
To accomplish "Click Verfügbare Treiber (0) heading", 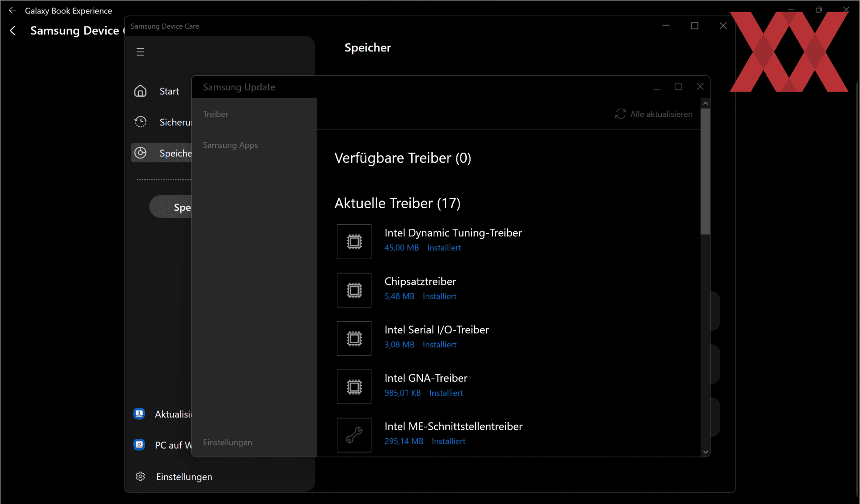I will [403, 158].
